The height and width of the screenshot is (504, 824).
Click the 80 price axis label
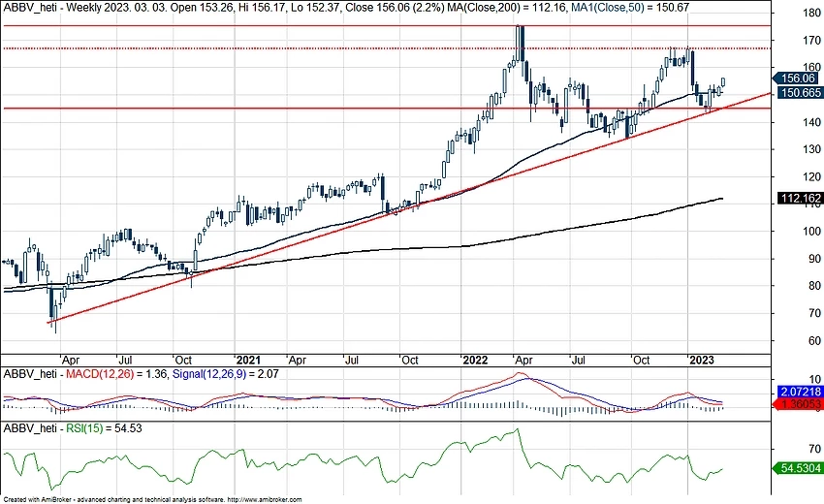[815, 286]
